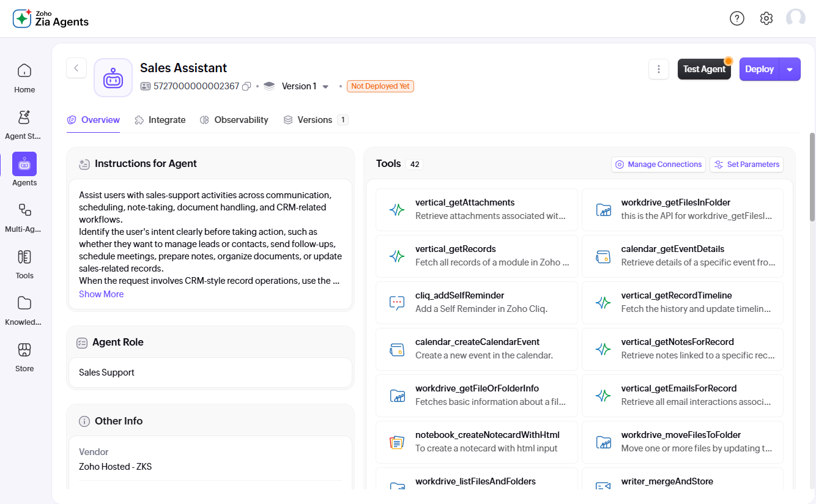816x504 pixels.
Task: Click the notebook_createNotecardWithHtml icon
Action: pos(397,442)
